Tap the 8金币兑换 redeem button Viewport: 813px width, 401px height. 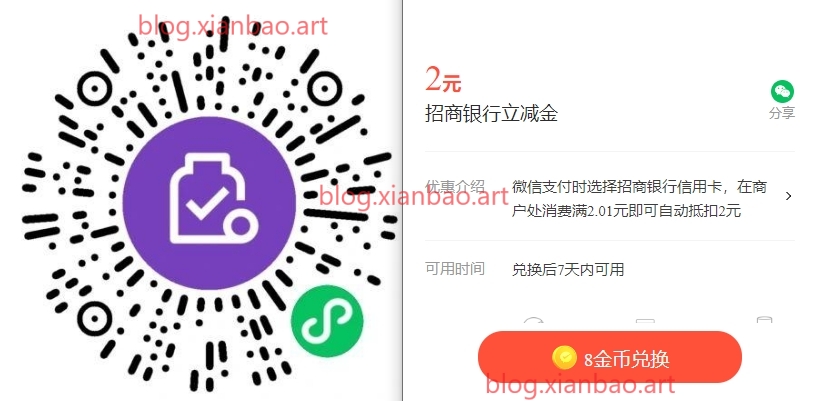click(x=610, y=357)
